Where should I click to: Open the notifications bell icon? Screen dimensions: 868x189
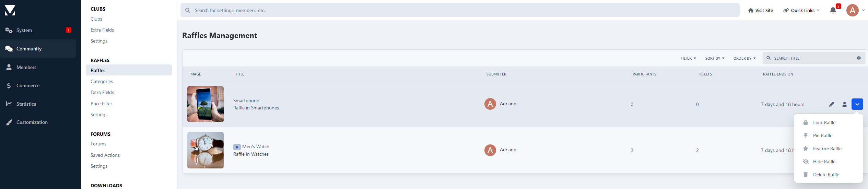tap(833, 10)
